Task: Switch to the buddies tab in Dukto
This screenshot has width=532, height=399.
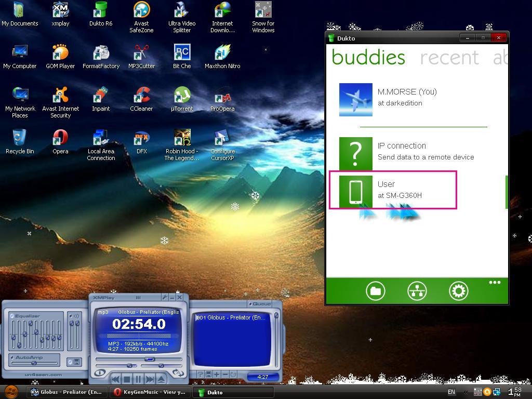Action: pos(368,57)
